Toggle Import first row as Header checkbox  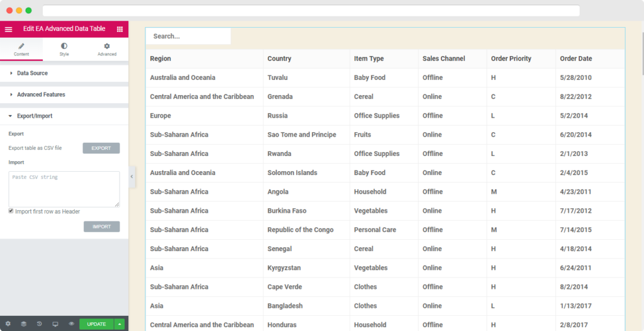(11, 211)
